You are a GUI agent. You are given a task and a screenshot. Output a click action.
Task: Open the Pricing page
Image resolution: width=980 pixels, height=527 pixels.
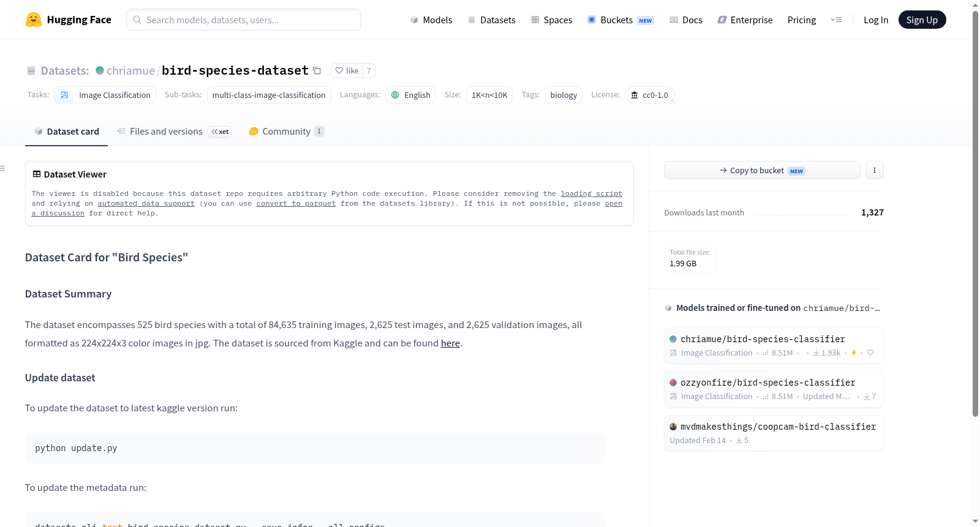point(802,20)
